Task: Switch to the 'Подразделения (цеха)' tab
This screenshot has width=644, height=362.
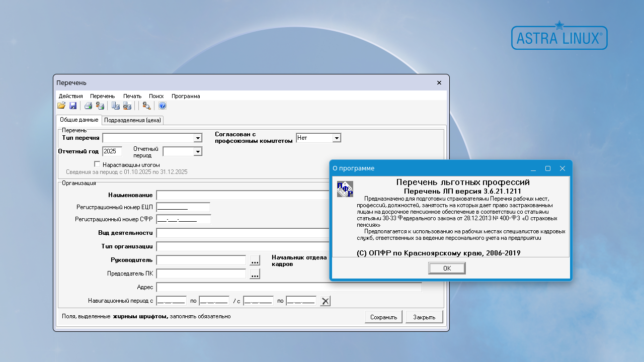Action: 132,120
